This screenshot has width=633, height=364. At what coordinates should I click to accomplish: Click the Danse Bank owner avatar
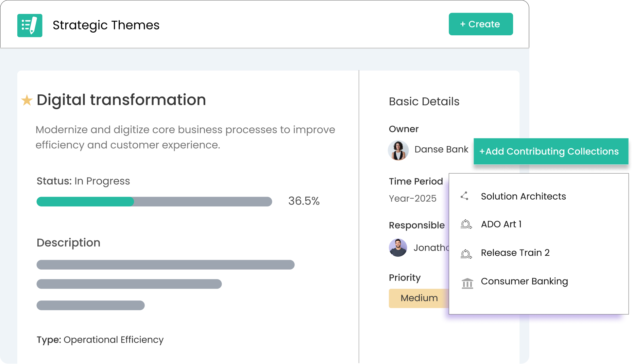coord(398,150)
